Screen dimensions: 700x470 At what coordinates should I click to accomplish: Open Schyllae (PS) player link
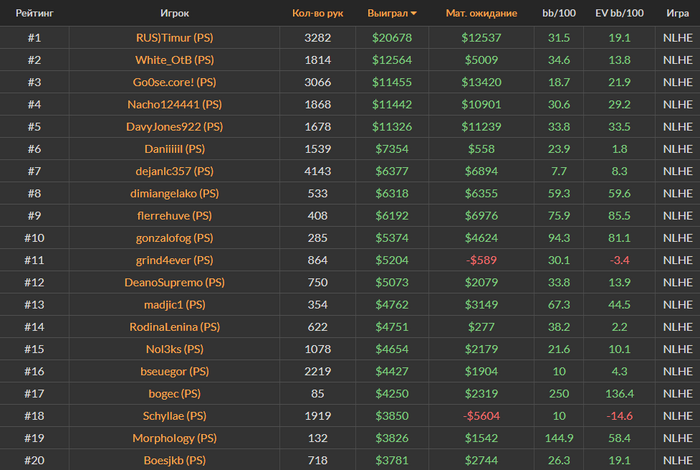pos(175,416)
